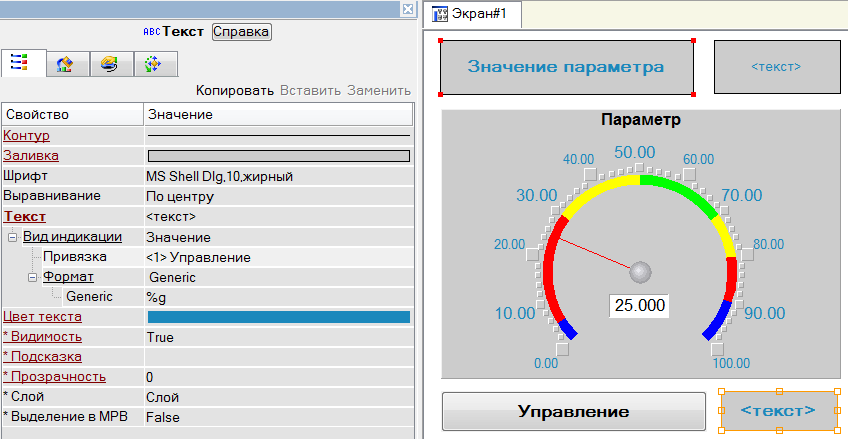
Task: Click the Вид индикации property name
Action: (72, 237)
